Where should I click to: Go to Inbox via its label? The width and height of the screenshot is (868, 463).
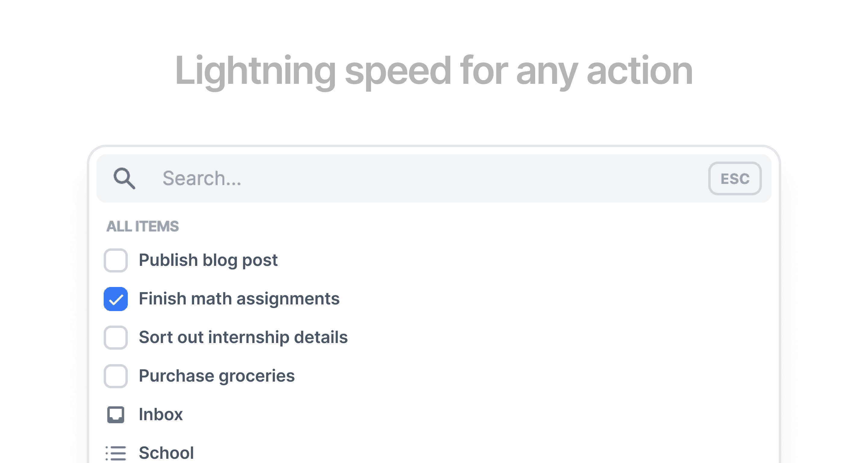(x=161, y=414)
